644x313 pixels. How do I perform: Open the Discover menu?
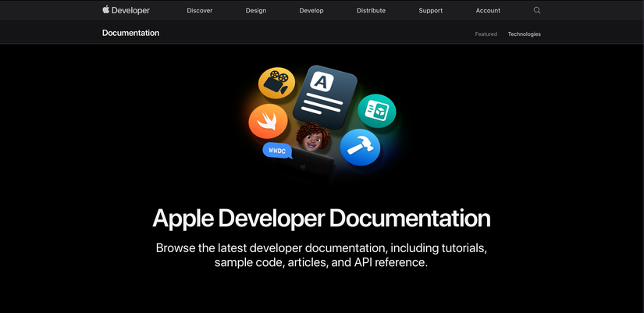pos(200,11)
